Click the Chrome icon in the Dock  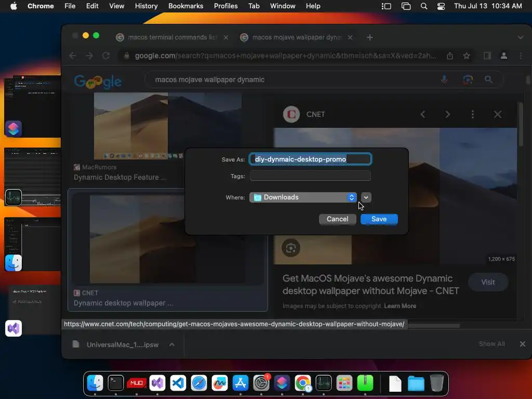(x=303, y=383)
